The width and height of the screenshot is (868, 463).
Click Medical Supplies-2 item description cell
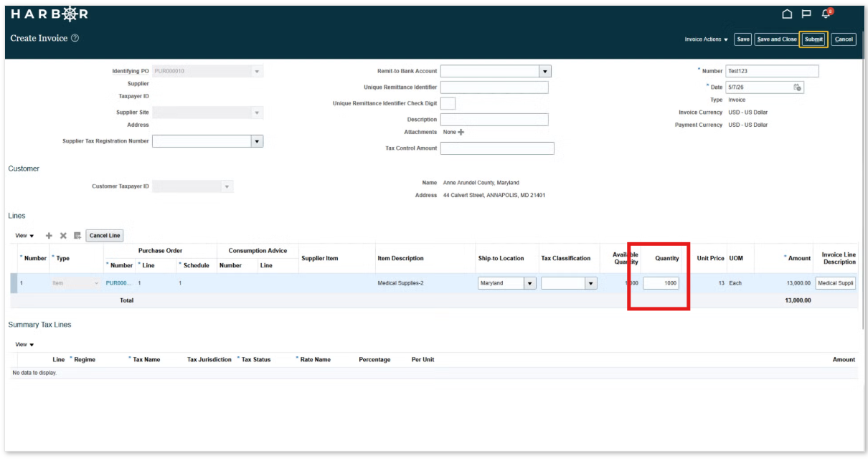[x=400, y=283]
